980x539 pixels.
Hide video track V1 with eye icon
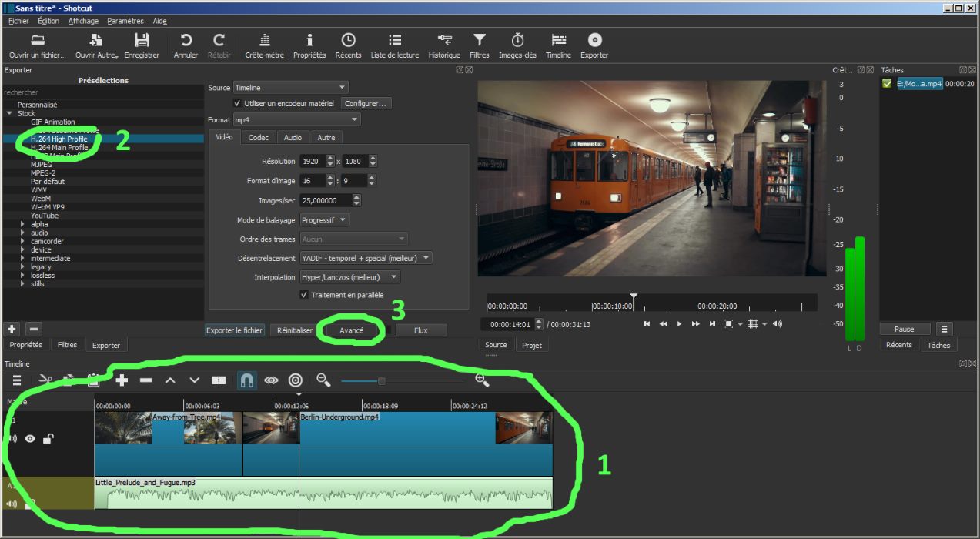pyautogui.click(x=30, y=439)
